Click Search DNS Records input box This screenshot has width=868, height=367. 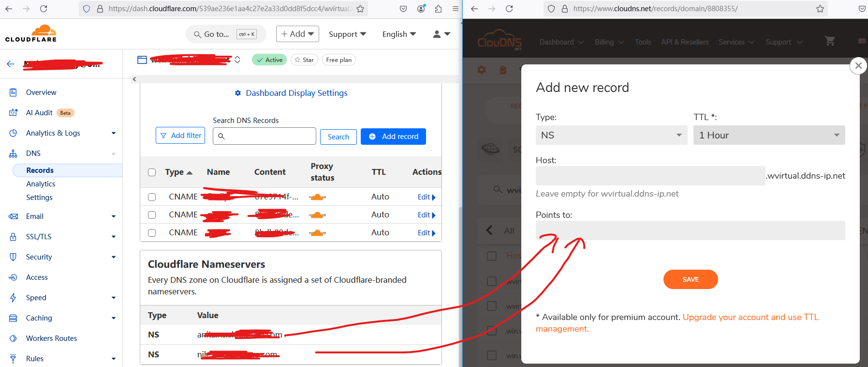pyautogui.click(x=265, y=136)
